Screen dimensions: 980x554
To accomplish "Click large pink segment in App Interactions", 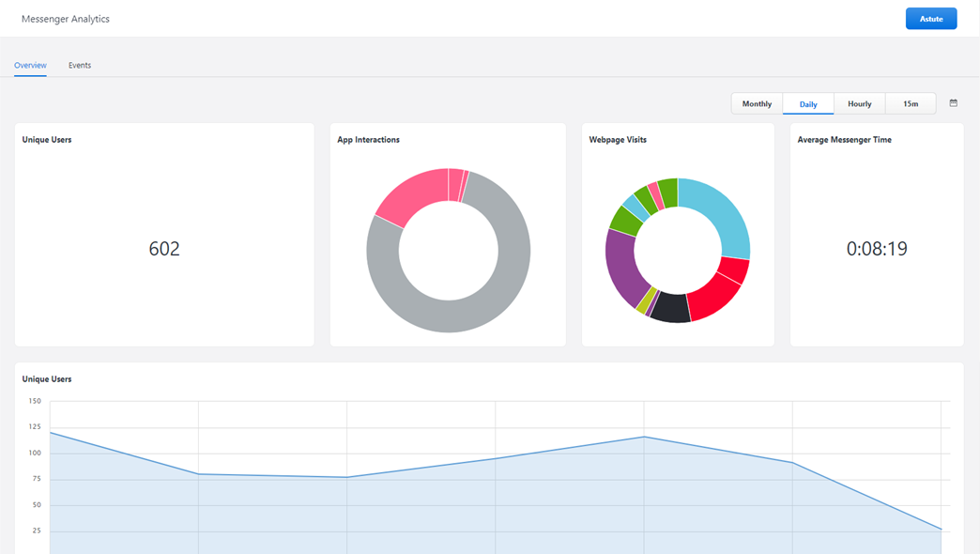I will coord(408,194).
